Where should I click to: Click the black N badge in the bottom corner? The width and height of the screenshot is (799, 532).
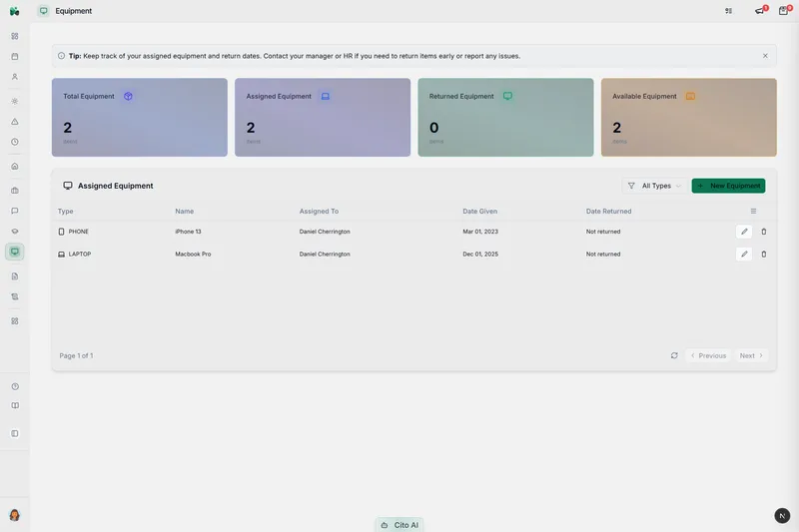[x=782, y=516]
